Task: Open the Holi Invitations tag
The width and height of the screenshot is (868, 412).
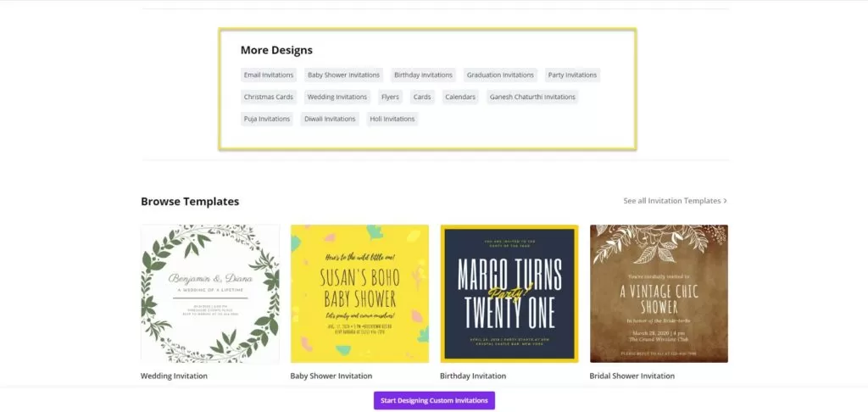Action: (x=392, y=119)
